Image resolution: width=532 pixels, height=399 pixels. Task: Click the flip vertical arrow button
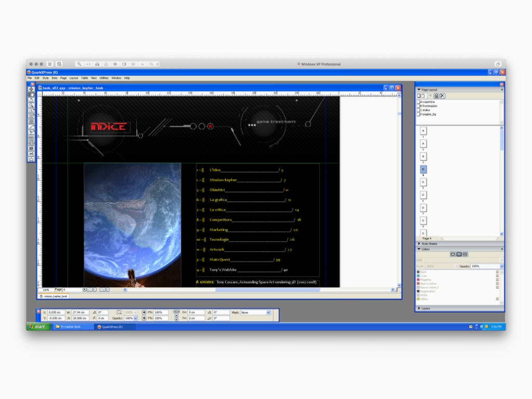(144, 318)
